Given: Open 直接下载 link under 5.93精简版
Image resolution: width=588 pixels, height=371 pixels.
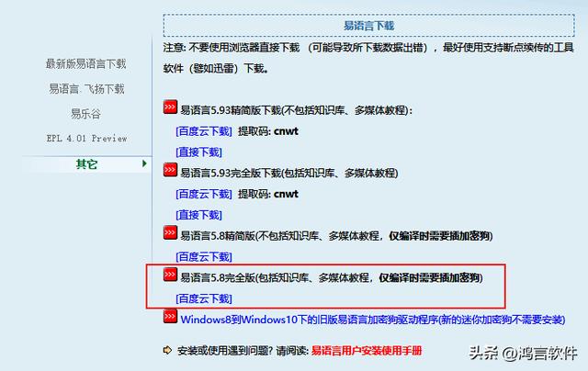Looking at the screenshot, I should pyautogui.click(x=198, y=152).
